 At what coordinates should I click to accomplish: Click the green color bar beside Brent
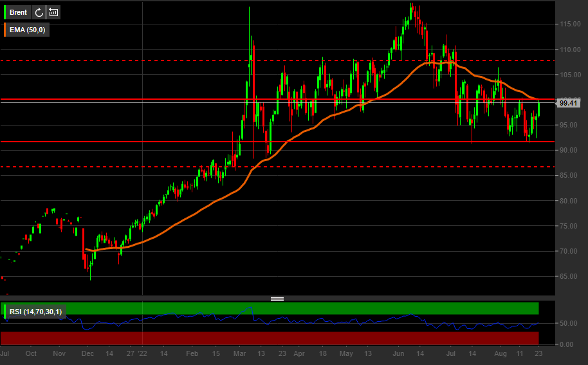coord(5,12)
